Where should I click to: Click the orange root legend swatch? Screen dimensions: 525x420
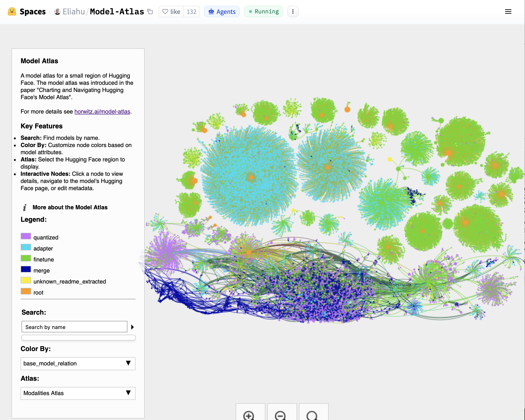point(26,291)
